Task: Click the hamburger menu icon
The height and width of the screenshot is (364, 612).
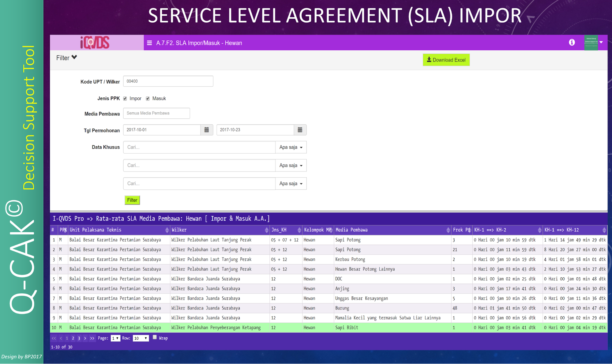Action: (149, 43)
